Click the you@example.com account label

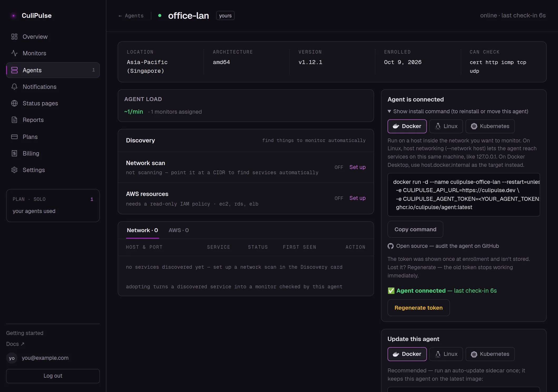pyautogui.click(x=45, y=358)
